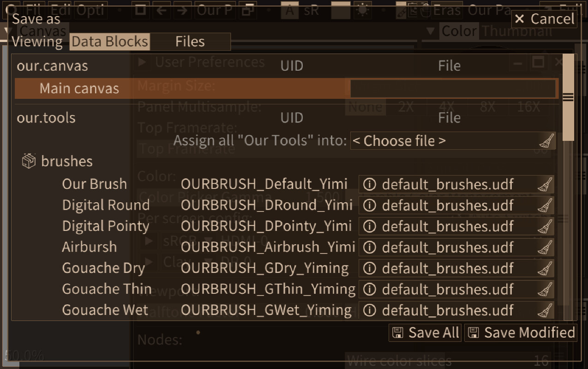Open file selector for Gouache Wet brush
Image resolution: width=588 pixels, height=369 pixels.
tap(456, 310)
